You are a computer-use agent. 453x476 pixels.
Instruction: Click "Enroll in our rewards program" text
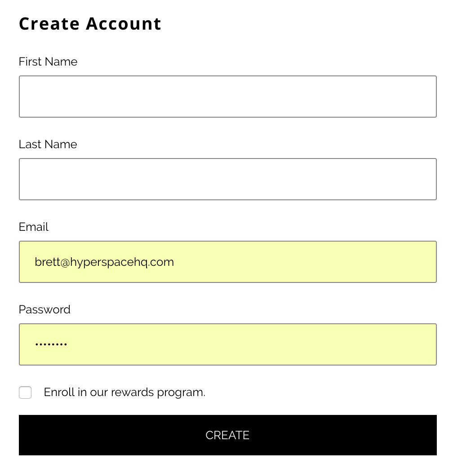pyautogui.click(x=124, y=392)
